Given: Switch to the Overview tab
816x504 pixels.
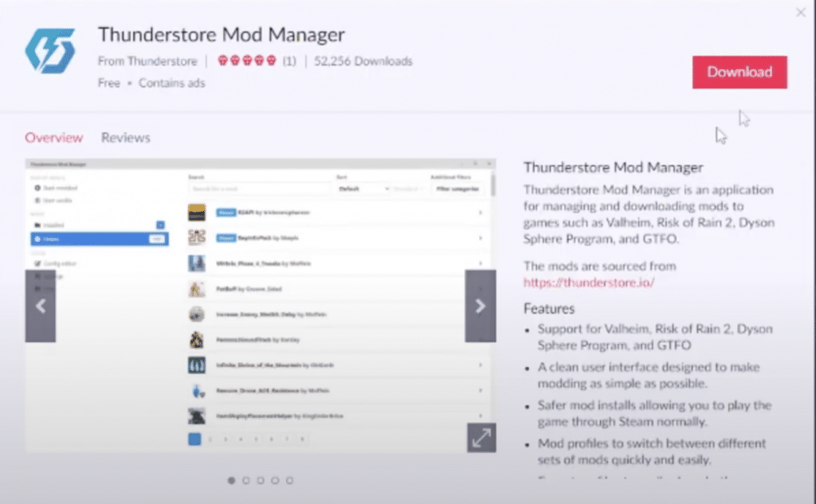Looking at the screenshot, I should click(x=53, y=138).
